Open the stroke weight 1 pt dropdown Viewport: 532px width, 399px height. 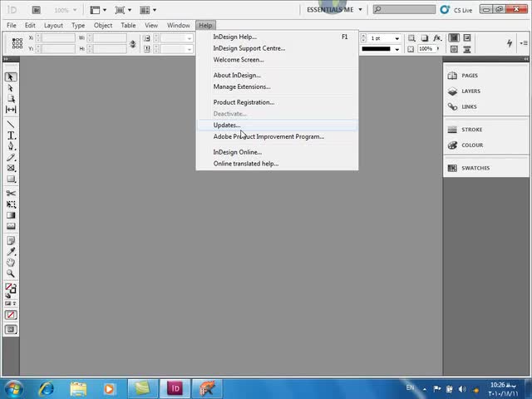click(397, 38)
